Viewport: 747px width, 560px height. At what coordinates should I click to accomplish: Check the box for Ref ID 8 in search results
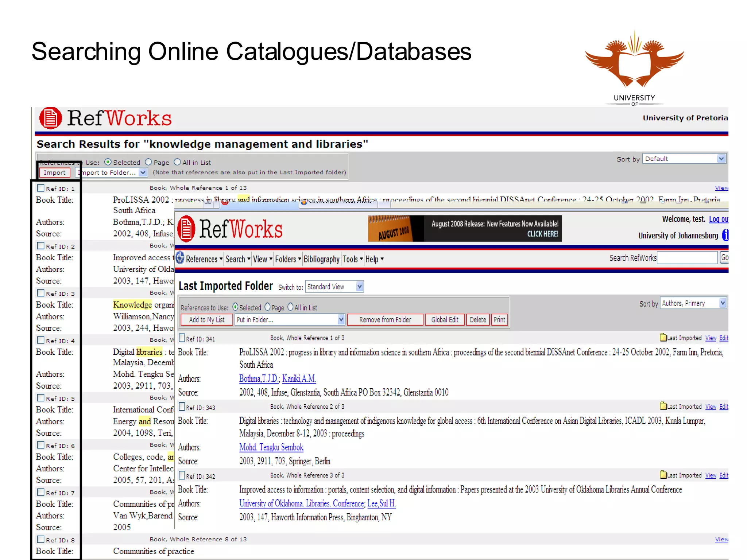pyautogui.click(x=41, y=539)
